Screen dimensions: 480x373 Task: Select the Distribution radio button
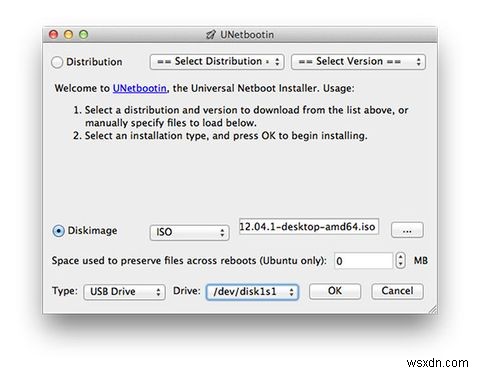[x=57, y=62]
